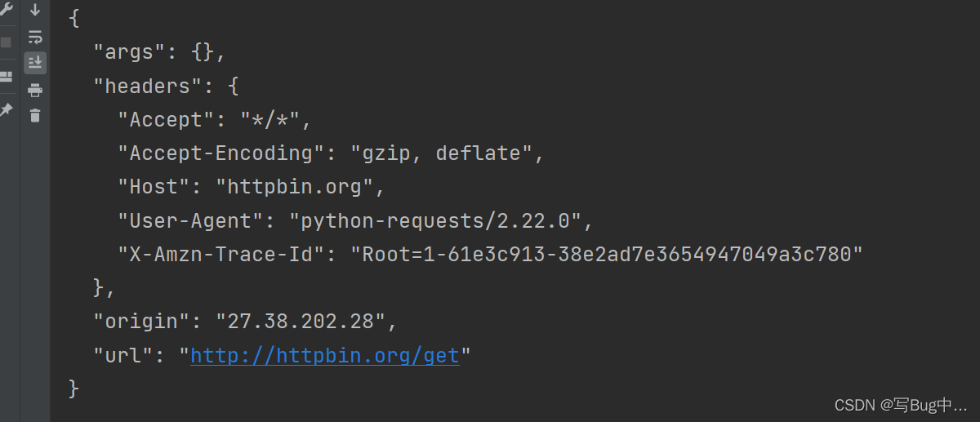This screenshot has width=980, height=422.
Task: Open the http://httpbin.org/get link
Action: pos(324,355)
